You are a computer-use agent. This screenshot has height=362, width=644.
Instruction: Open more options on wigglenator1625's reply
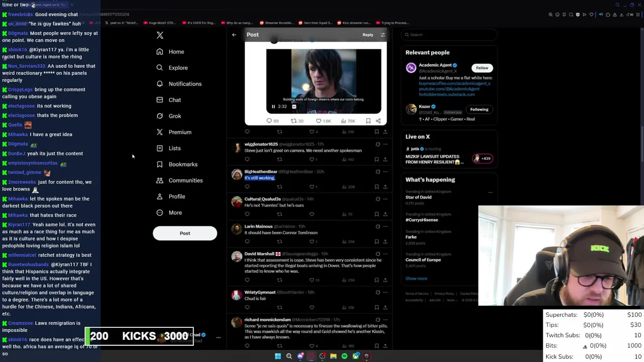(385, 144)
